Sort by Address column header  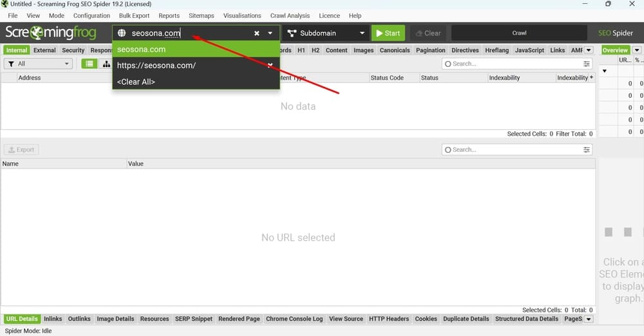pos(30,78)
